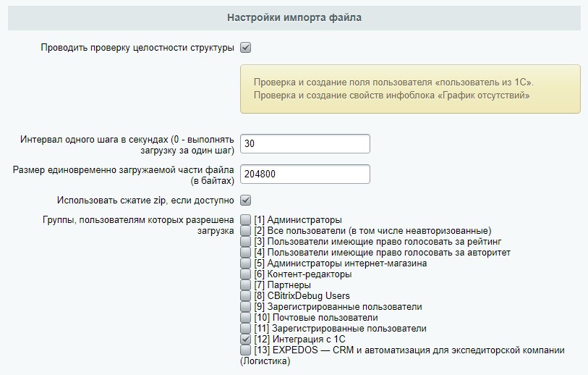Image resolution: width=588 pixels, height=375 pixels.
Task: Check [5] Администраторы интернет-магазина
Action: [x=247, y=264]
